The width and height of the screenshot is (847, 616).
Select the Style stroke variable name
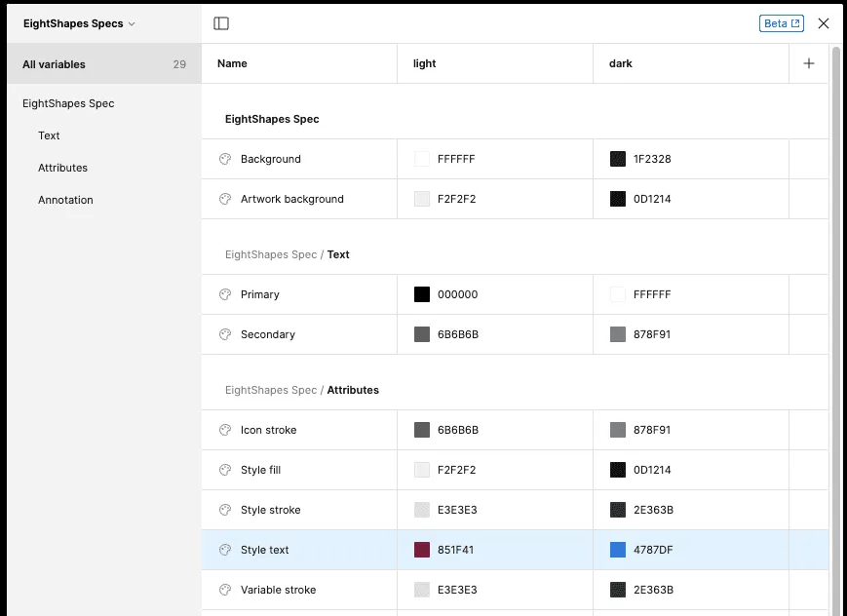[x=271, y=510]
